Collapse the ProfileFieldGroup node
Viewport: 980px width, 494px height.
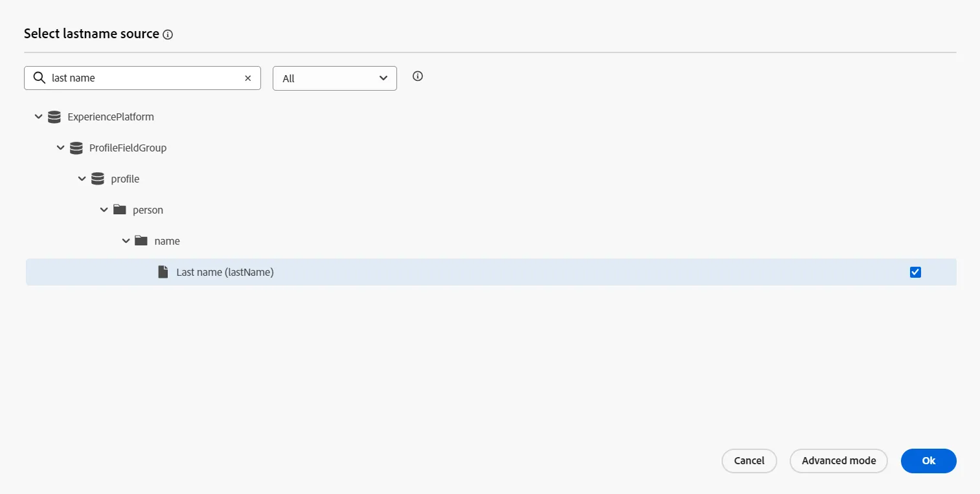(60, 148)
